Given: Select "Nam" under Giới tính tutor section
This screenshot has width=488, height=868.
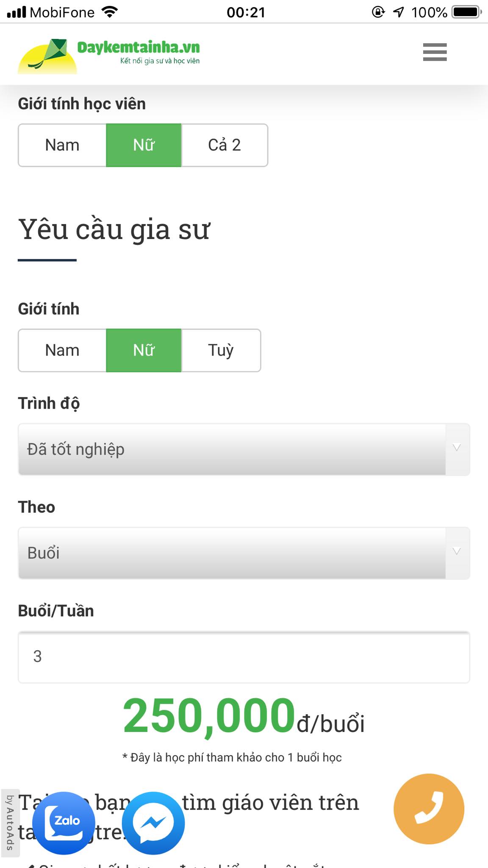Looking at the screenshot, I should [62, 350].
